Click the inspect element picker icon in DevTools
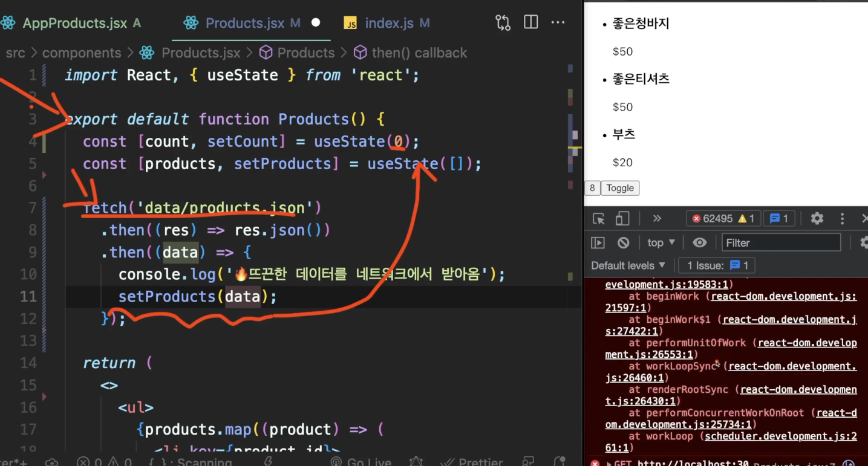Screen dimensions: 868x466 click(x=598, y=219)
